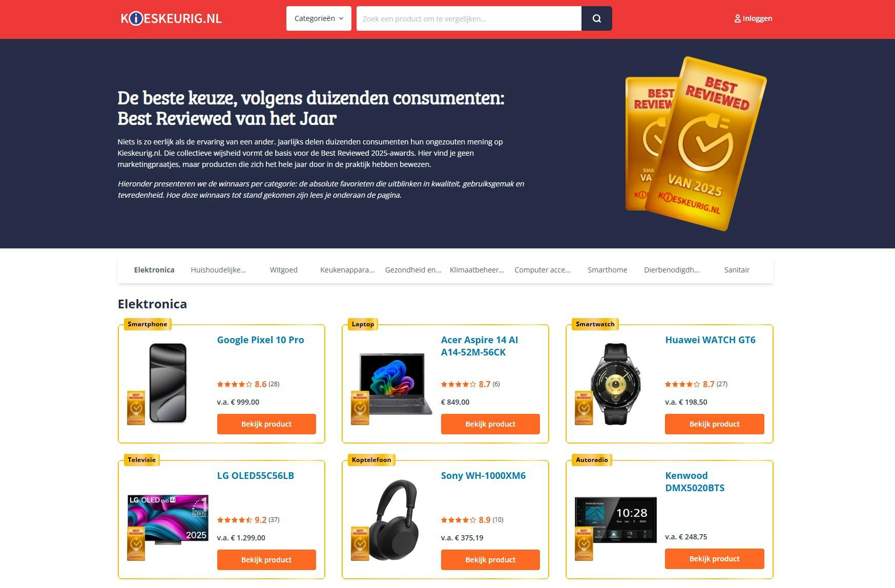This screenshot has width=895, height=588.
Task: Click Bekijk product for Huawei WATCH GT6
Action: [714, 424]
